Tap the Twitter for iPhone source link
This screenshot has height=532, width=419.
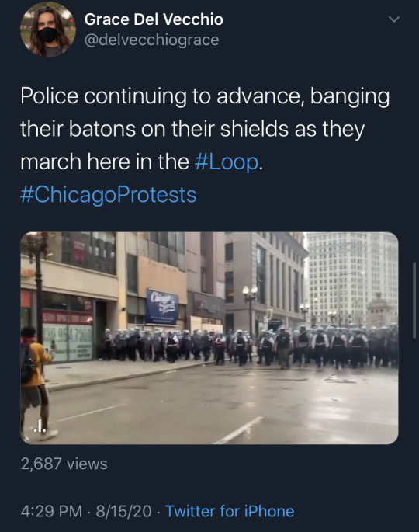pyautogui.click(x=230, y=511)
